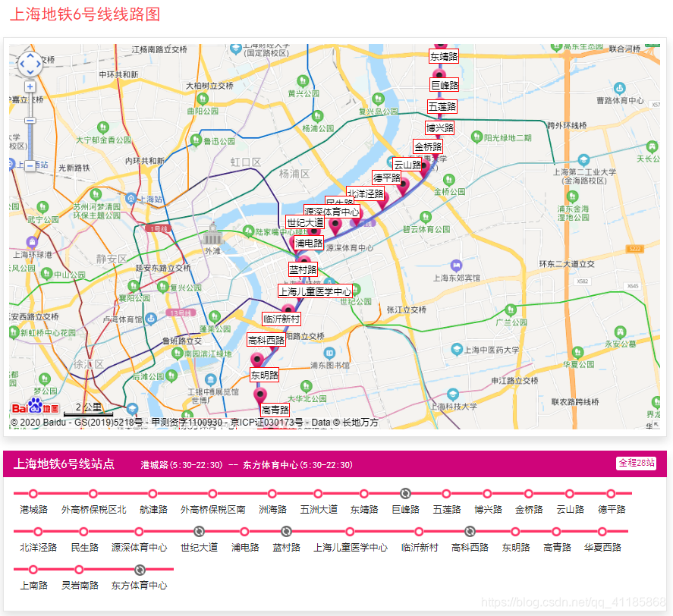Click the 五莲路 map label
This screenshot has width=673, height=616.
click(442, 106)
